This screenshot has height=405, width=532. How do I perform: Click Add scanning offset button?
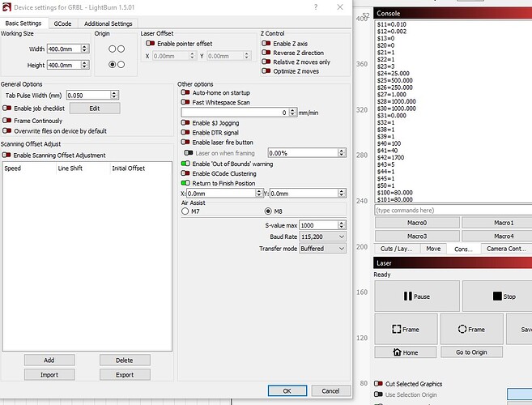coord(49,360)
